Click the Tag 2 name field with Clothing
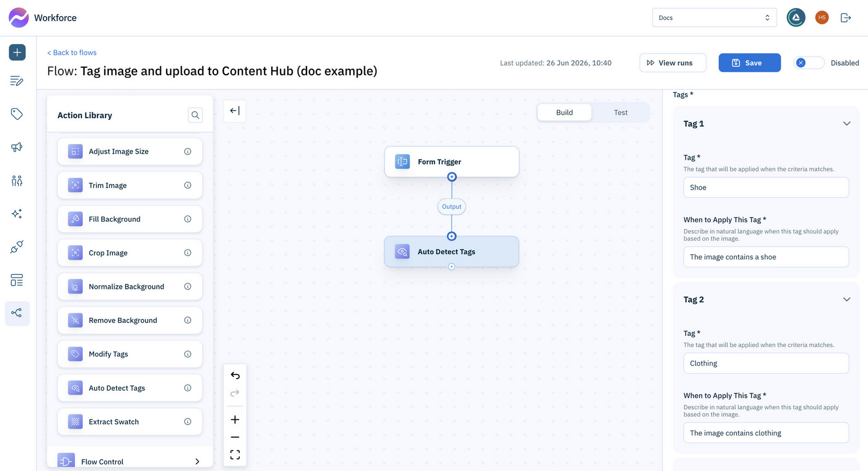Image resolution: width=868 pixels, height=471 pixels. click(x=766, y=363)
